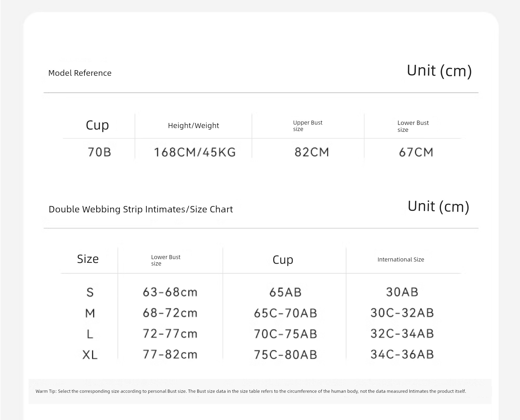520x420 pixels.
Task: Click the '63-68cm' cell
Action: [x=170, y=292]
